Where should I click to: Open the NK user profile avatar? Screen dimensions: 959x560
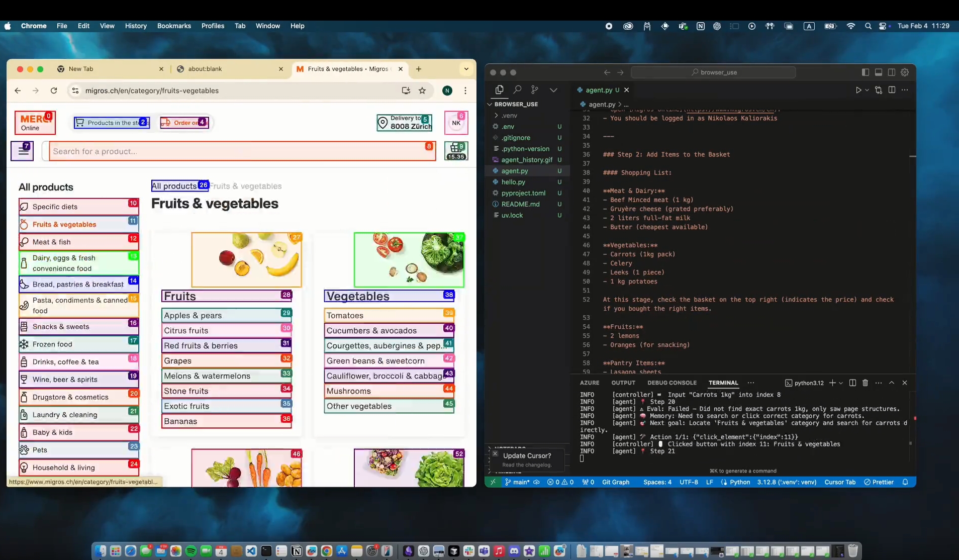pos(456,123)
